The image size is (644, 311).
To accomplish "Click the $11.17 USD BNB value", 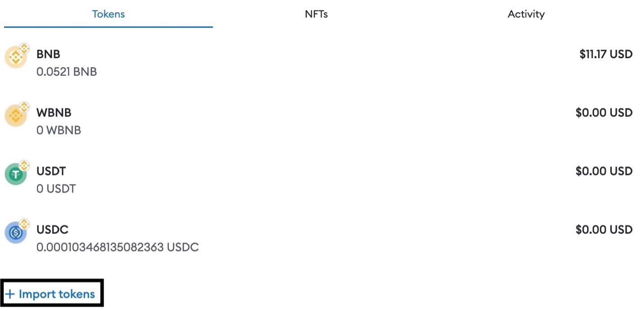I will (x=606, y=55).
